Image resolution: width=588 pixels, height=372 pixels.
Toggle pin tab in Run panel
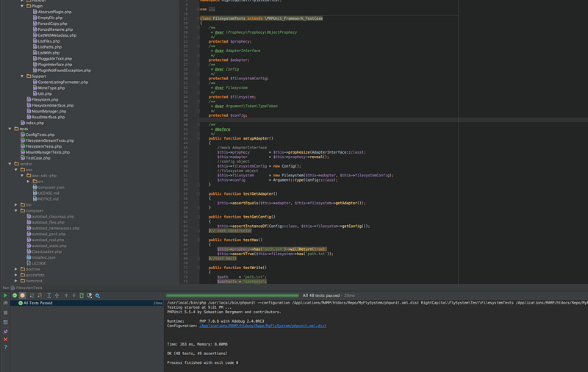click(5, 332)
